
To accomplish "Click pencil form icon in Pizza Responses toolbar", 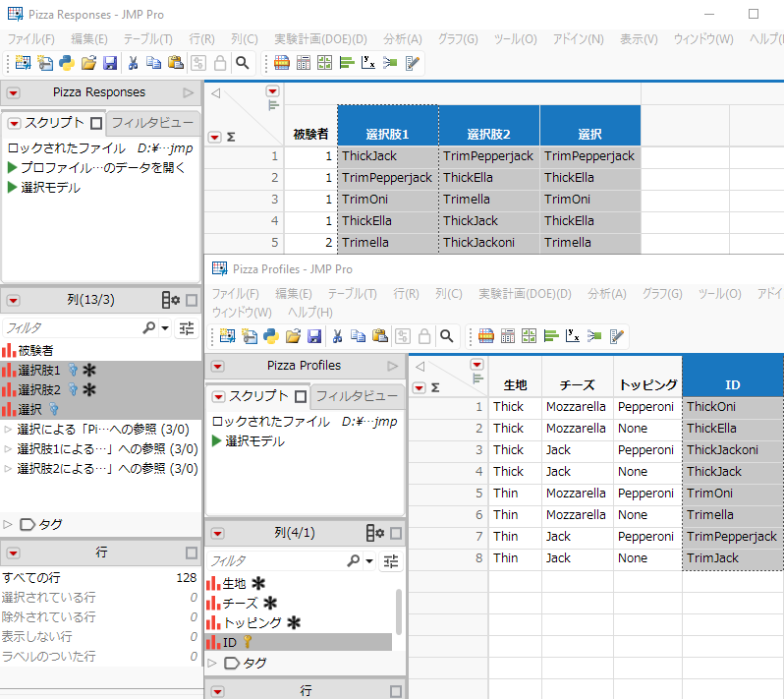I will (x=412, y=63).
